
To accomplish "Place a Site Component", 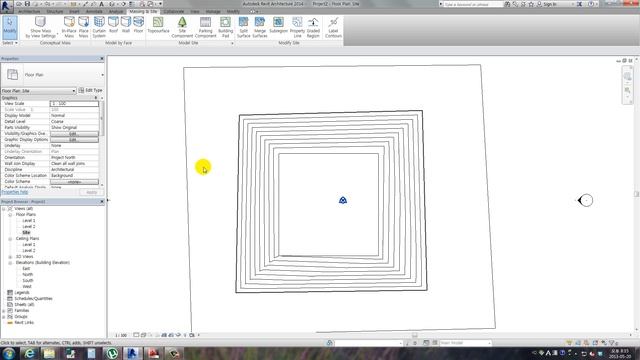I will coord(182,27).
